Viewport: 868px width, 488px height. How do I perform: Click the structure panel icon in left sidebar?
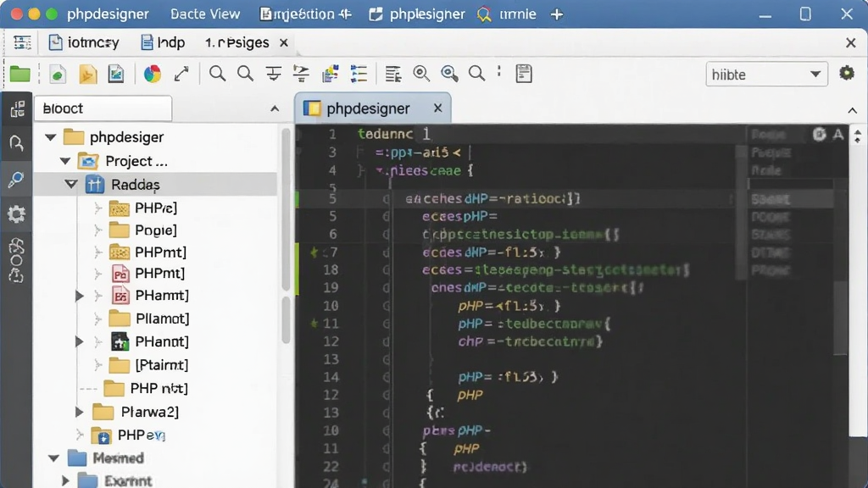[x=17, y=109]
